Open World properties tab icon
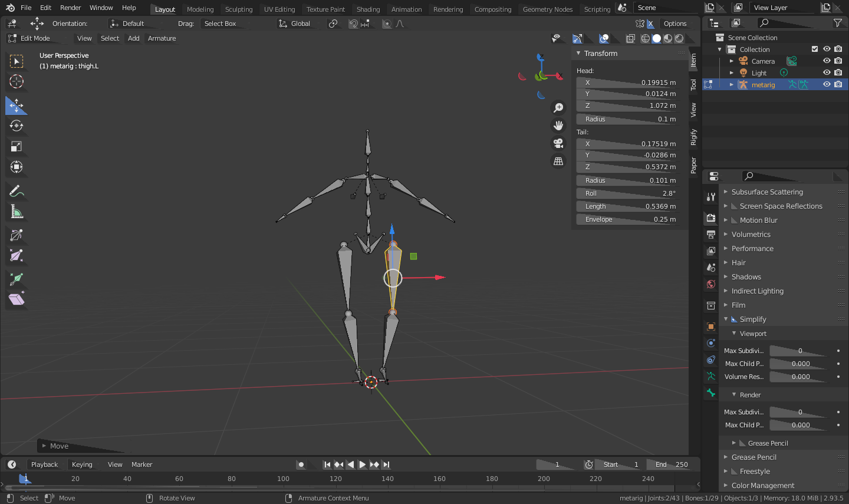This screenshot has width=849, height=504. (x=711, y=284)
